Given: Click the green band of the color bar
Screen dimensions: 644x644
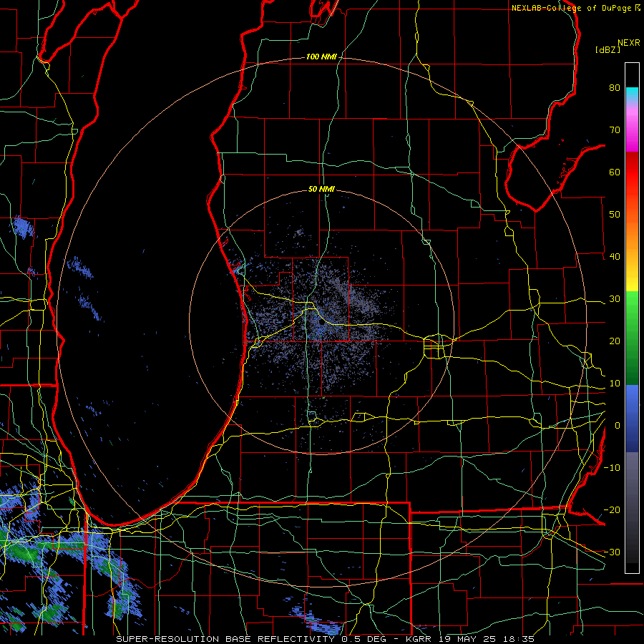Looking at the screenshot, I should [x=632, y=338].
